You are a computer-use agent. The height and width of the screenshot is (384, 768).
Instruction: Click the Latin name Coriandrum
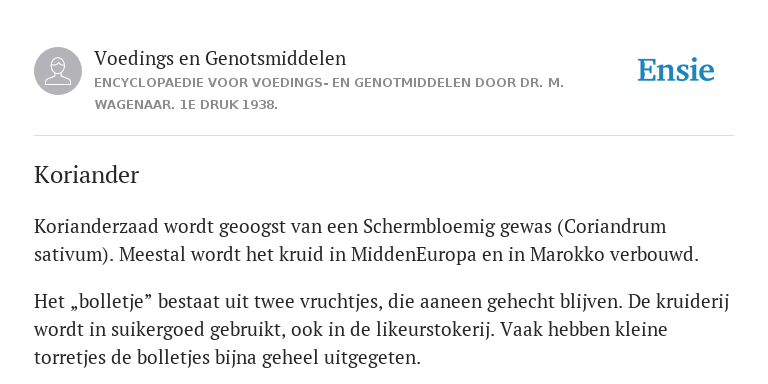click(x=612, y=227)
